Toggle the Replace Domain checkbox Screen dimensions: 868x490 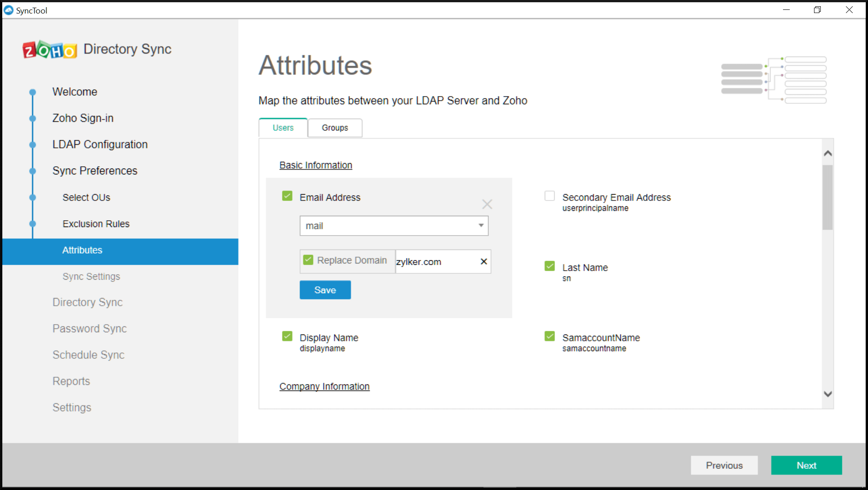coord(308,260)
